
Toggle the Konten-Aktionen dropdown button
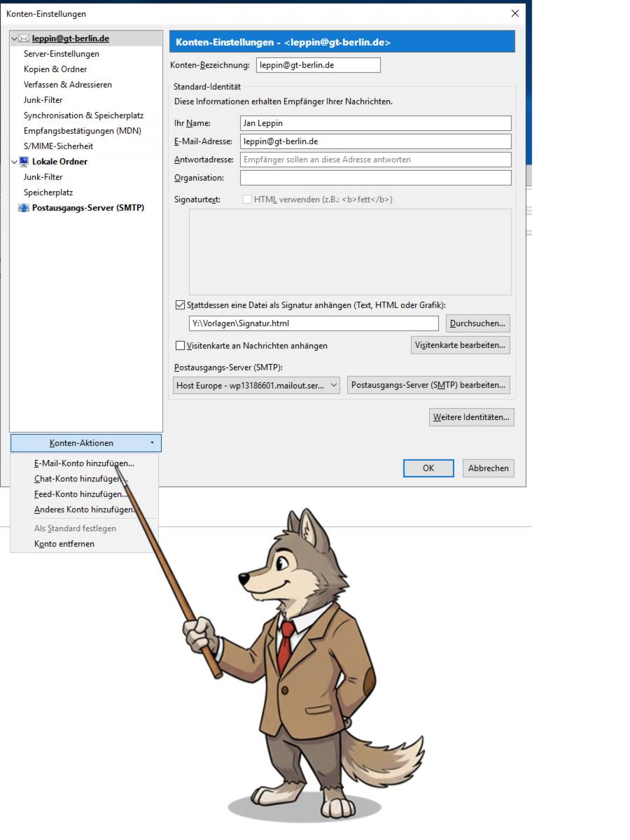click(85, 443)
